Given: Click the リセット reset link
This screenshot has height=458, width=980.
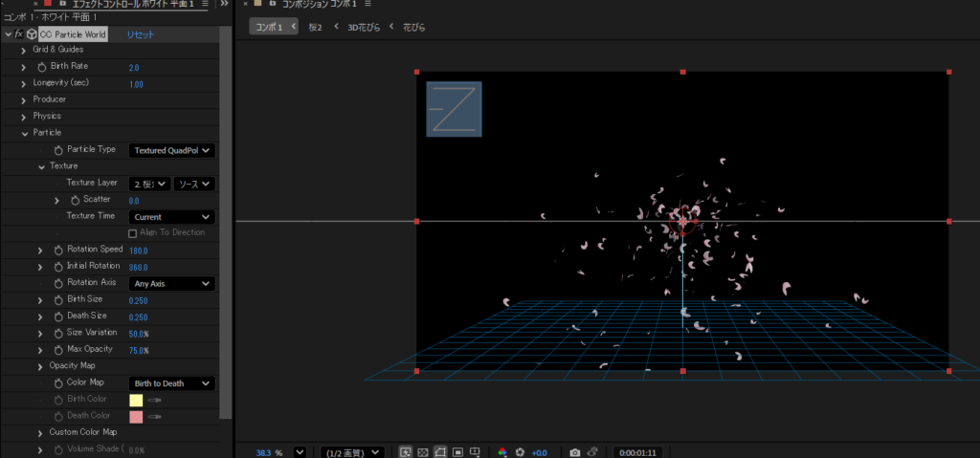Looking at the screenshot, I should 141,34.
